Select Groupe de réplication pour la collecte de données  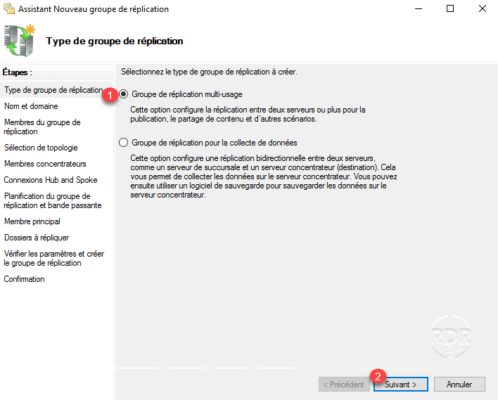click(x=123, y=143)
